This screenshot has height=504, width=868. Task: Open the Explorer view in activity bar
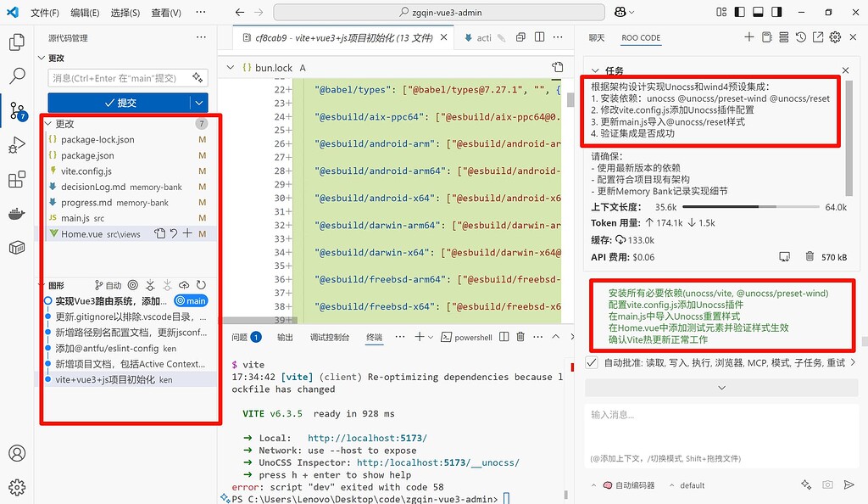(x=17, y=42)
